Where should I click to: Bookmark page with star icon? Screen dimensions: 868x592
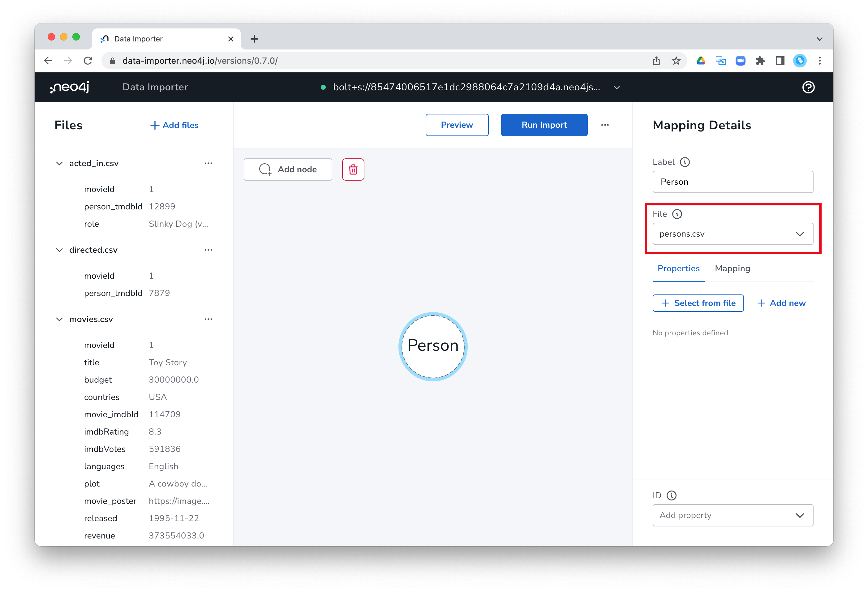[x=676, y=61]
